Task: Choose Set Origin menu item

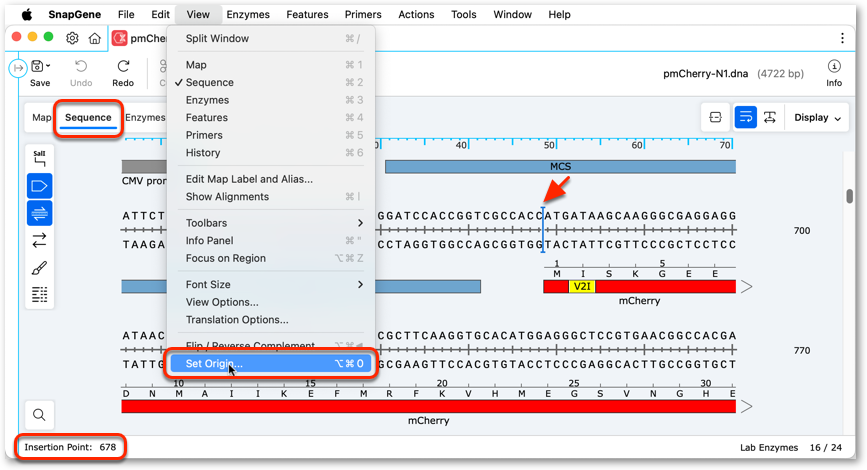Action: click(271, 363)
